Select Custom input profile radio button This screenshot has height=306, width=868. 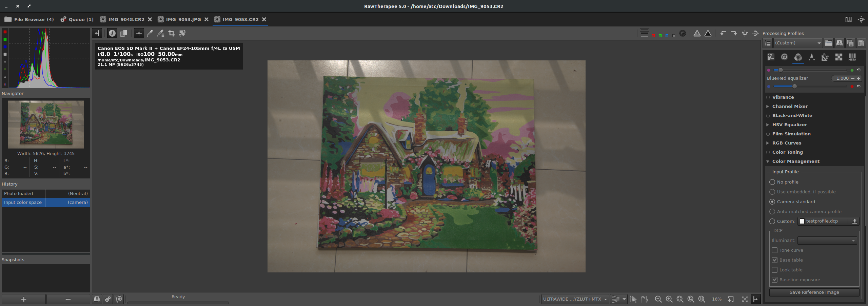tap(772, 222)
